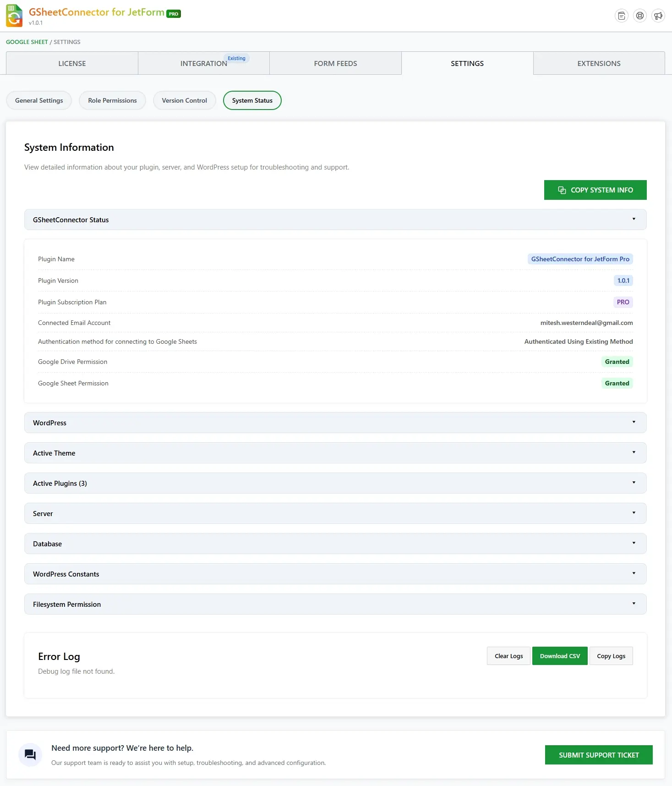Click the plugin version 1.0.1 badge
This screenshot has width=672, height=786.
623,280
